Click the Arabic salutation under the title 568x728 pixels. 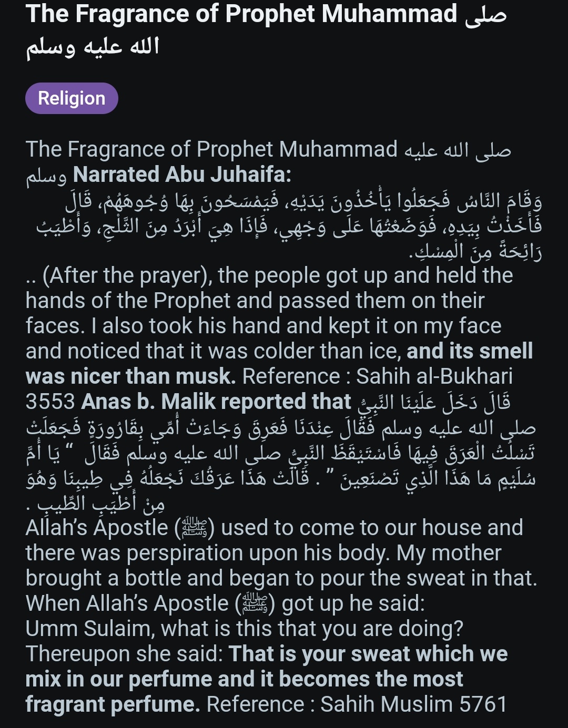93,47
